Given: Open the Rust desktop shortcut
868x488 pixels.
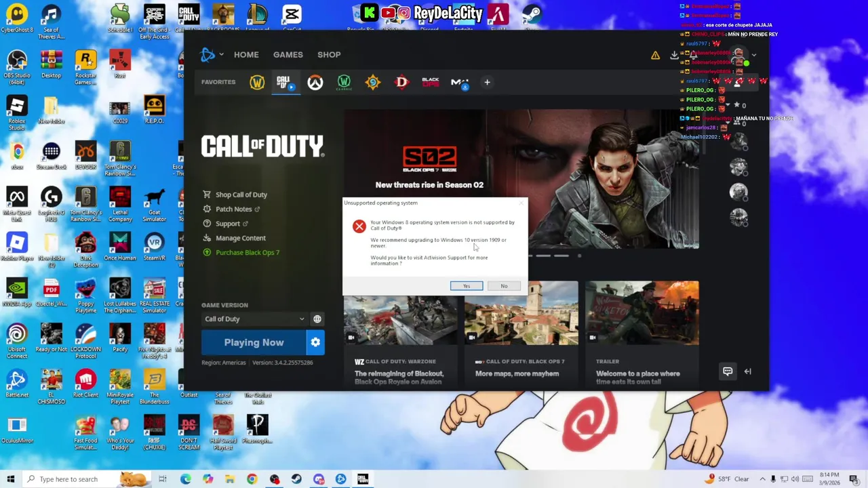Looking at the screenshot, I should click(120, 64).
